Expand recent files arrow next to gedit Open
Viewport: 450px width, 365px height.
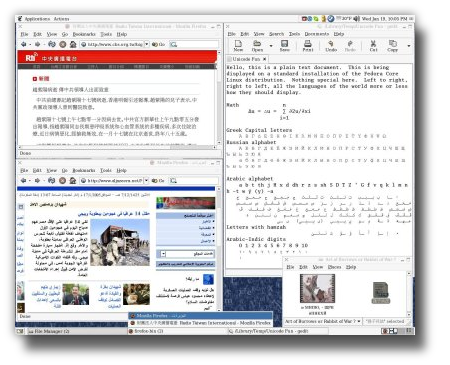(x=271, y=46)
